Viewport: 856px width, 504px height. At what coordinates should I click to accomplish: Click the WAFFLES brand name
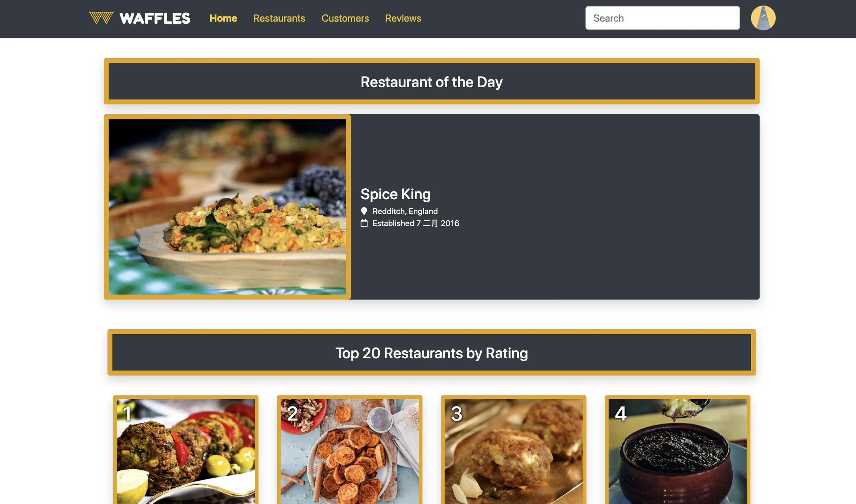click(x=155, y=18)
